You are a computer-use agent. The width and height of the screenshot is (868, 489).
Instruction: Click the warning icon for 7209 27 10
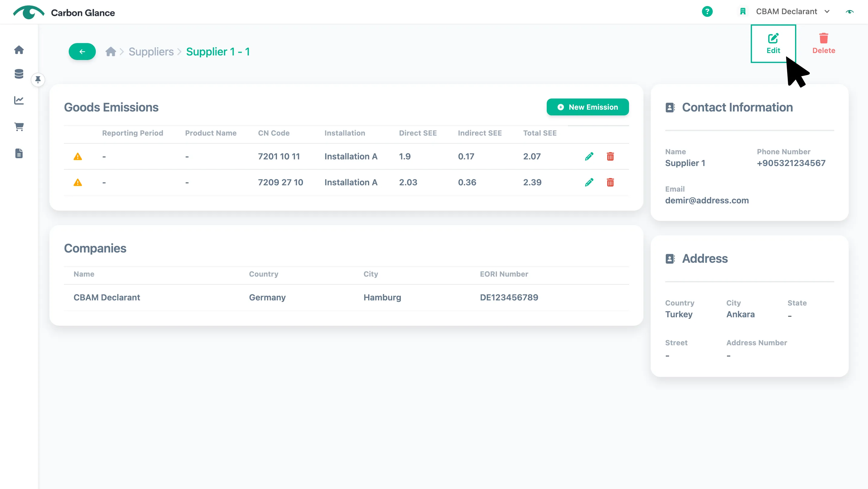78,182
